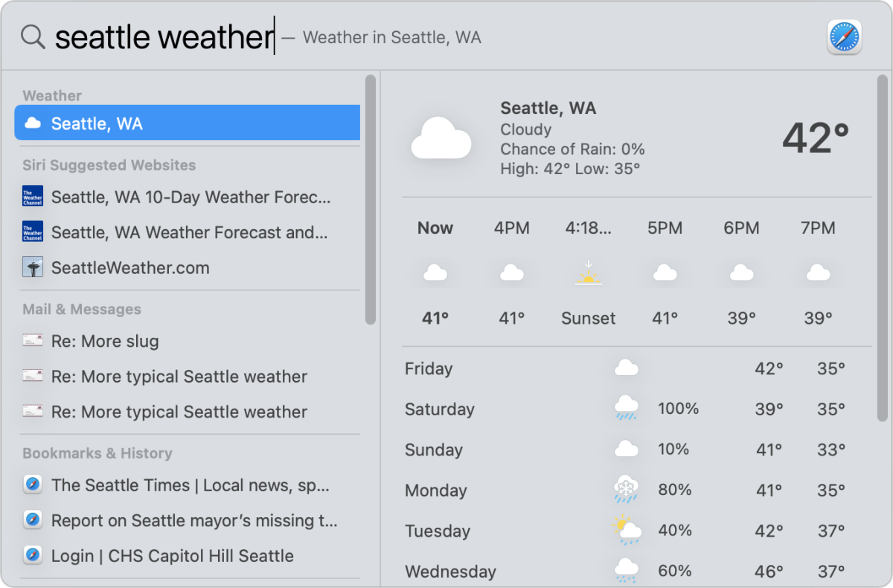Click the Tuesday partly sunny icon
This screenshot has height=588, width=893.
click(x=627, y=530)
